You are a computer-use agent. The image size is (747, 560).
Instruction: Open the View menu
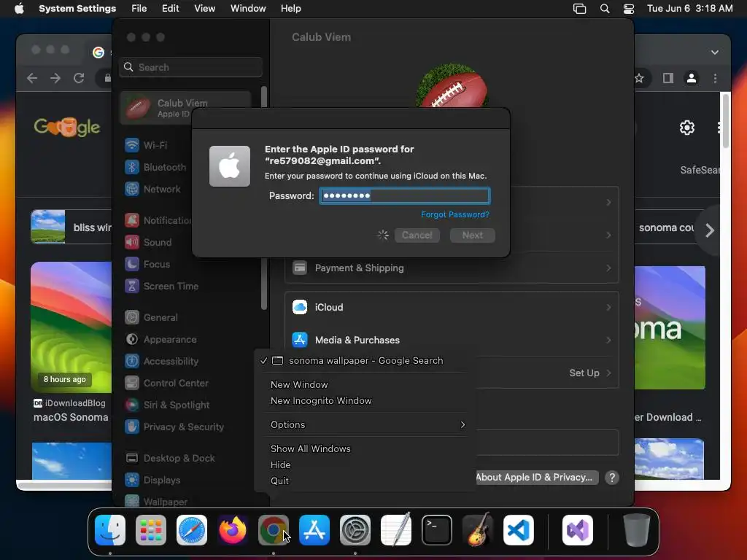coord(205,9)
